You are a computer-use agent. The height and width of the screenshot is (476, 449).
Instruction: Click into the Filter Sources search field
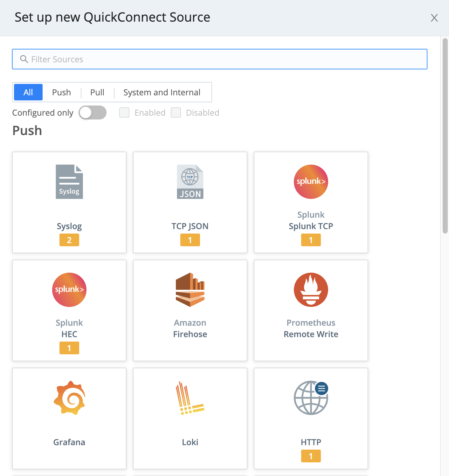(x=219, y=59)
